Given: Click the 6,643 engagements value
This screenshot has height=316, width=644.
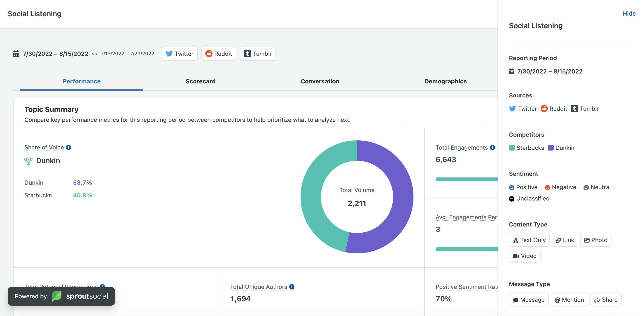Looking at the screenshot, I should click(x=446, y=160).
